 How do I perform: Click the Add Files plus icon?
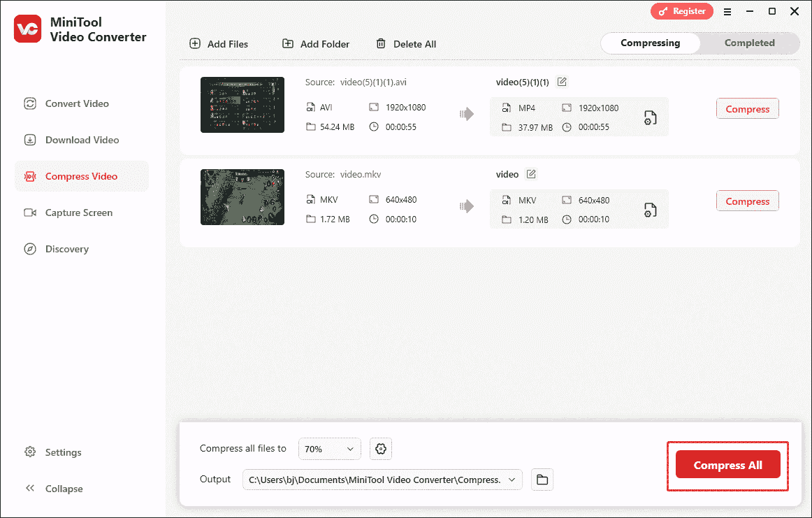tap(195, 43)
